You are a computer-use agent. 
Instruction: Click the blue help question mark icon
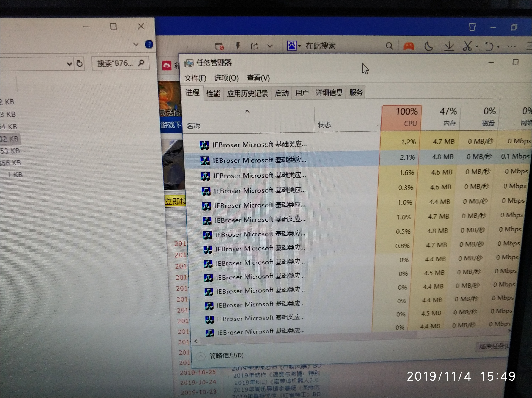coord(149,44)
